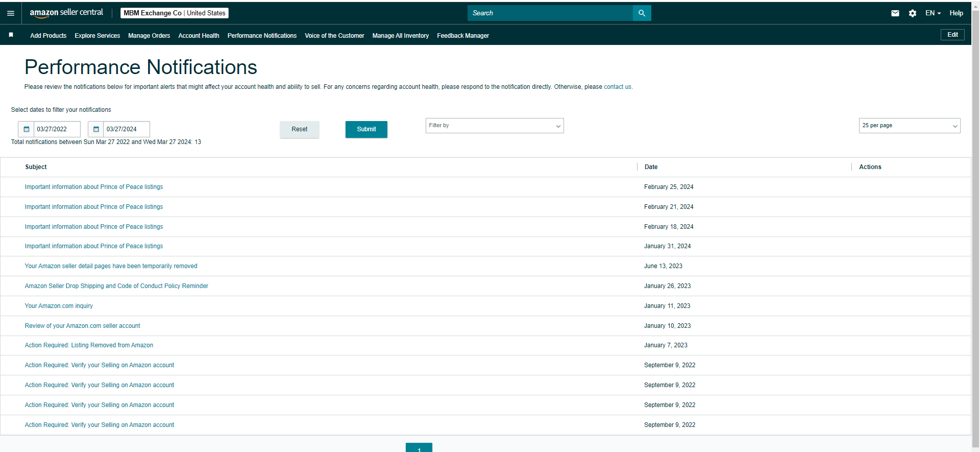Open the Filter by dropdown
This screenshot has height=452, width=980.
(495, 126)
